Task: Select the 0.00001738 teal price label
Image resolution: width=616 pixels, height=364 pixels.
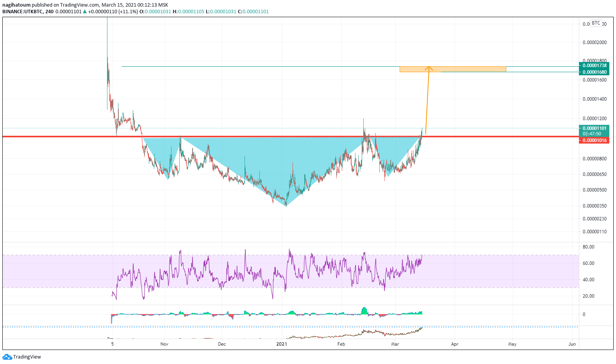Action: [594, 66]
